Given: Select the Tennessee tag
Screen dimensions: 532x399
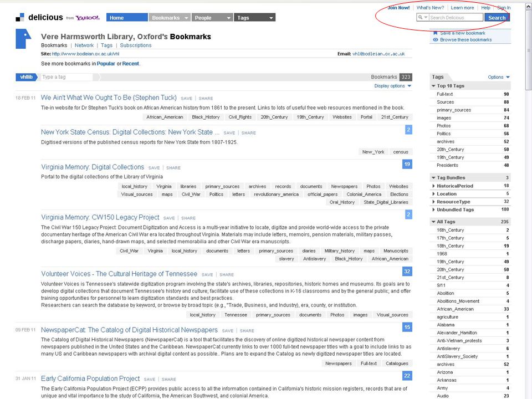Looking at the screenshot, I should coord(236,315).
